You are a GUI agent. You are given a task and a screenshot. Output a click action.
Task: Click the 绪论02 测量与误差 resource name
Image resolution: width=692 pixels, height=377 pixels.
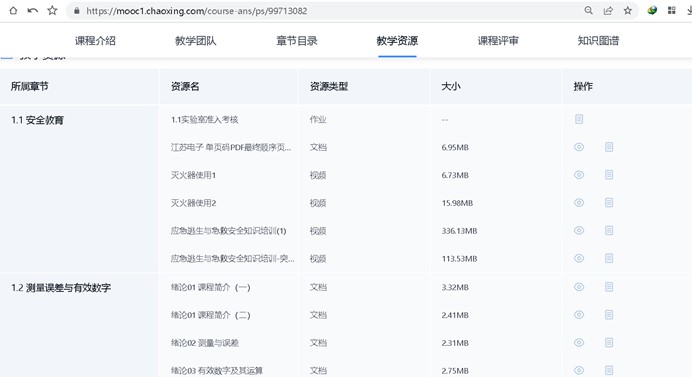tap(205, 343)
